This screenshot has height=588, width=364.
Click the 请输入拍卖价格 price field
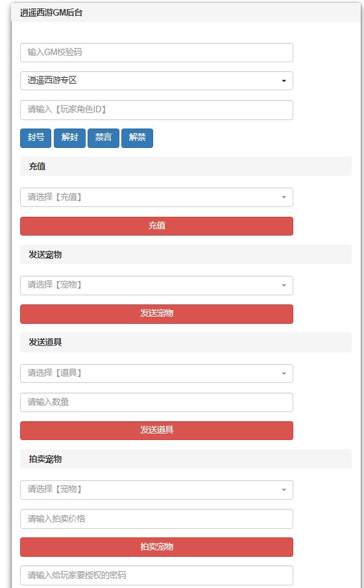point(156,519)
